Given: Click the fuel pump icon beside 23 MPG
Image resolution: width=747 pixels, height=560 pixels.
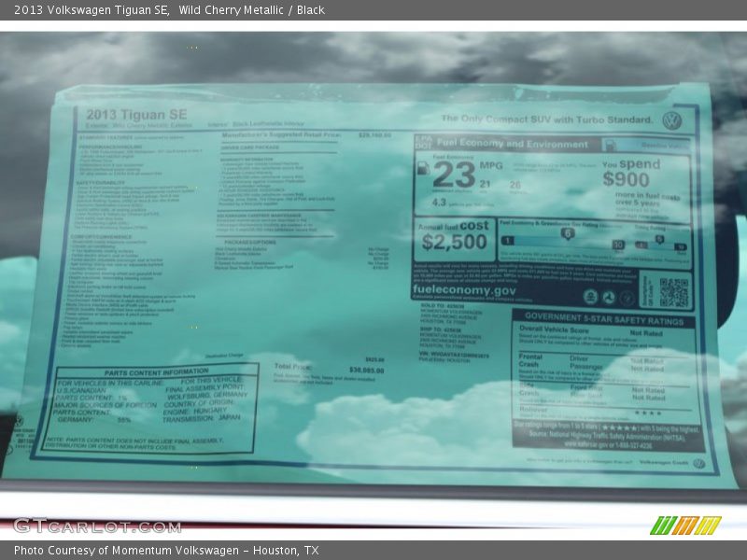Looking at the screenshot, I should pyautogui.click(x=423, y=168).
